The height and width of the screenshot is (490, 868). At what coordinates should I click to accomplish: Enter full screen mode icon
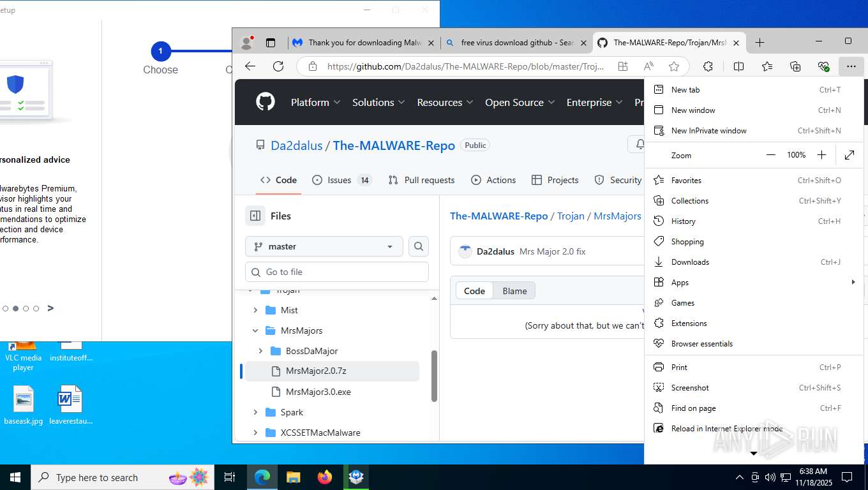pyautogui.click(x=849, y=155)
